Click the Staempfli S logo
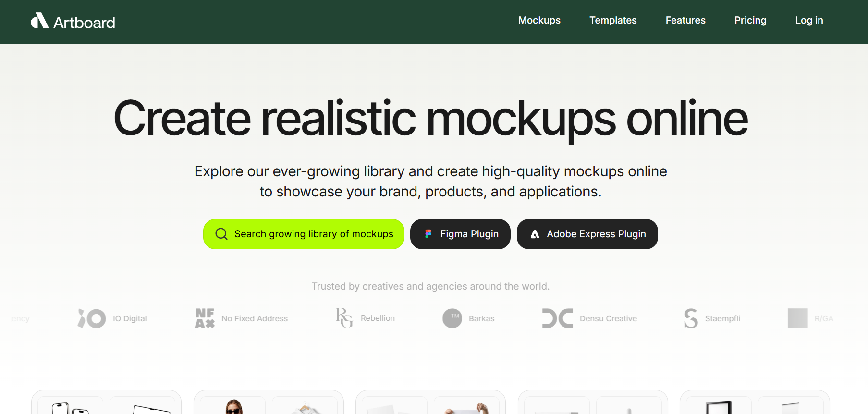868x414 pixels. (x=691, y=318)
